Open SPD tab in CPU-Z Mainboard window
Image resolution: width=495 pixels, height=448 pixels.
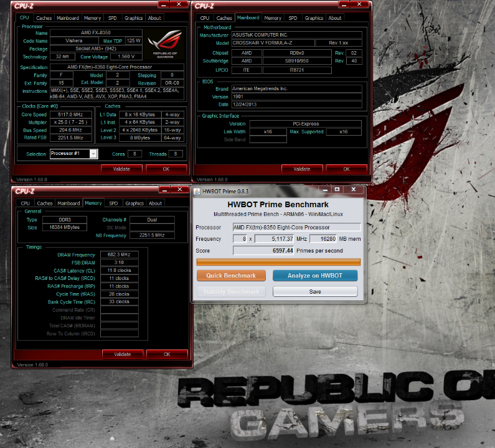(293, 18)
